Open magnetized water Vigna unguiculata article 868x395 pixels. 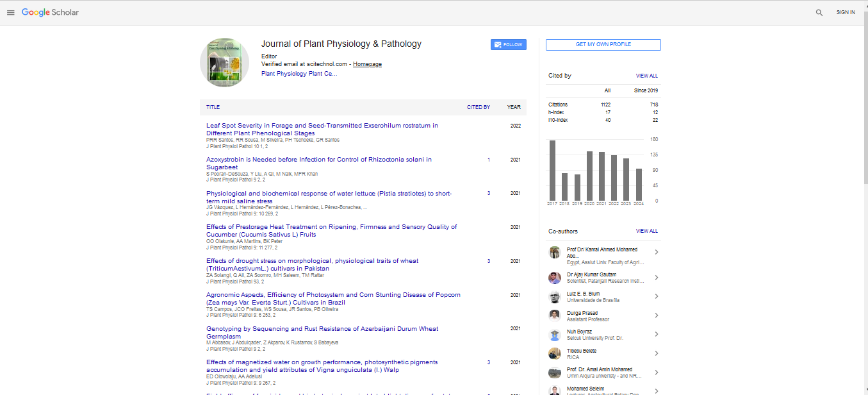(322, 366)
